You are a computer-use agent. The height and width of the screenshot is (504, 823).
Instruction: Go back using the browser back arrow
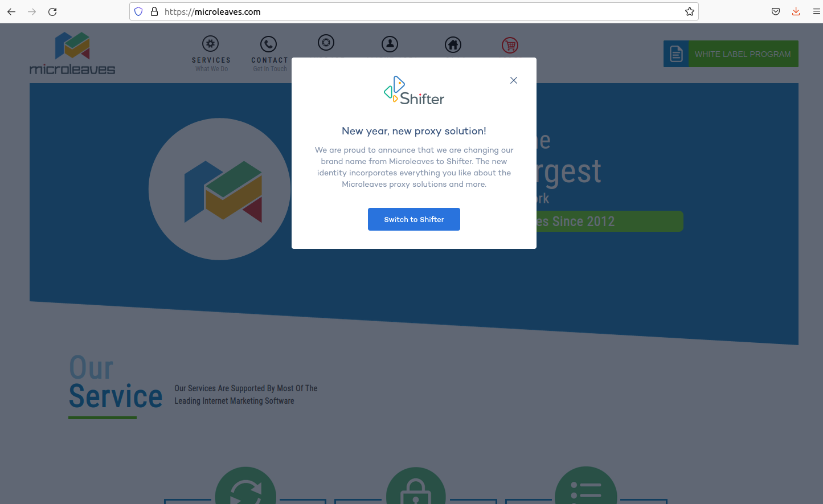11,11
